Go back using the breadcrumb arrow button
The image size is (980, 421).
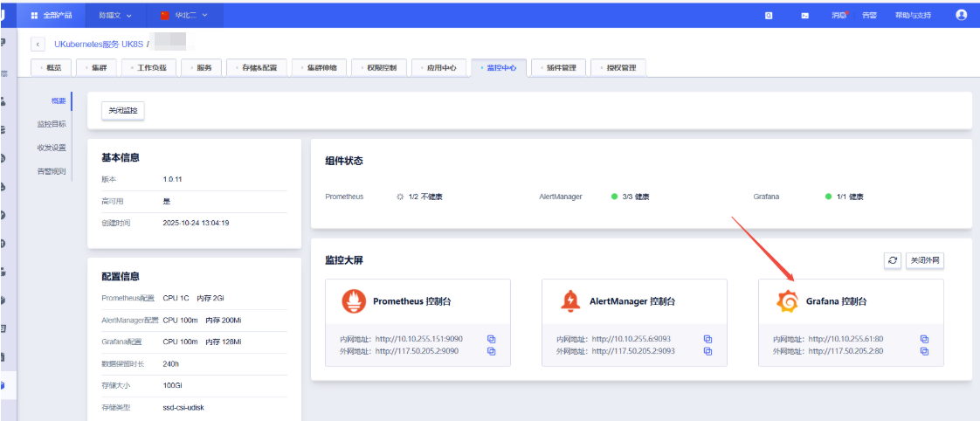(38, 45)
